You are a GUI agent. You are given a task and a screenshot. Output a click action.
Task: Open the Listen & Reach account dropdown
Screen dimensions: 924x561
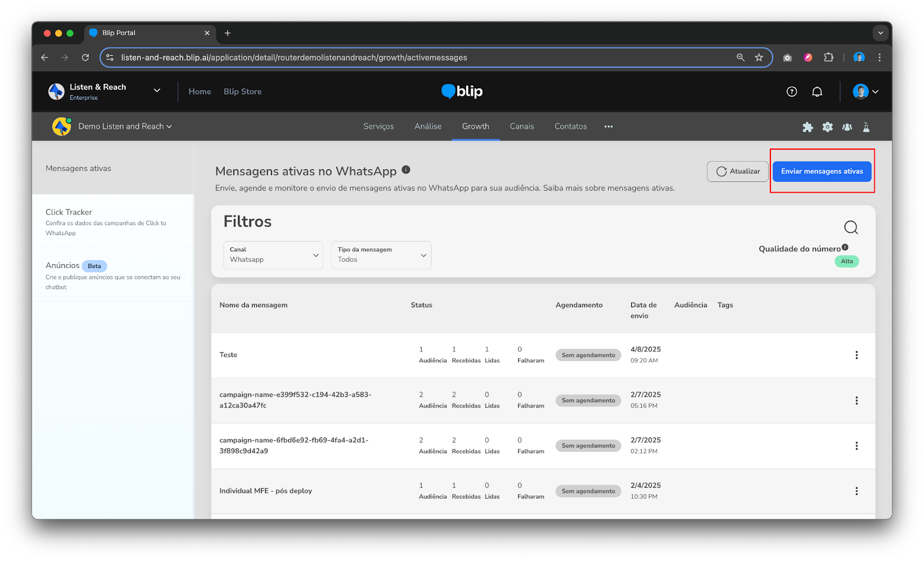[x=157, y=91]
